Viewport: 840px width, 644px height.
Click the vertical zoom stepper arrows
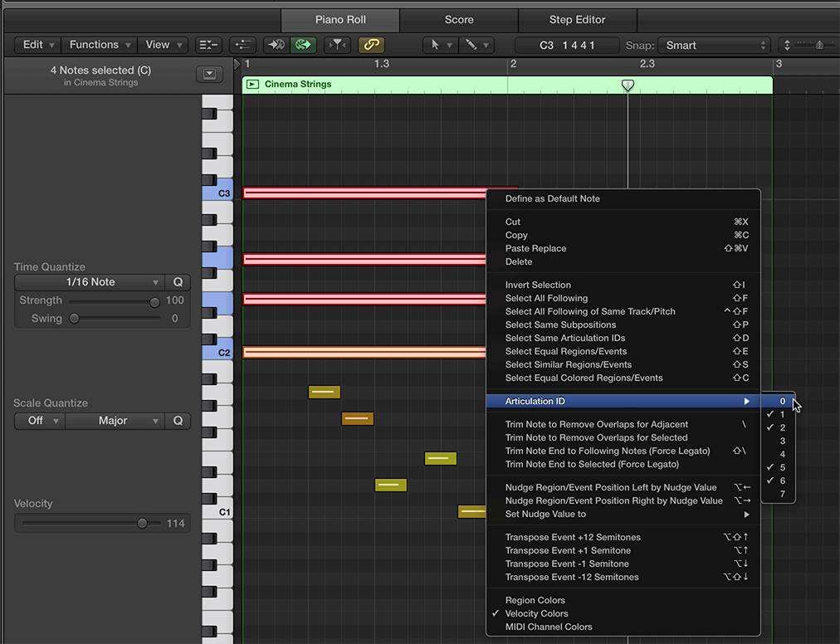[x=787, y=46]
